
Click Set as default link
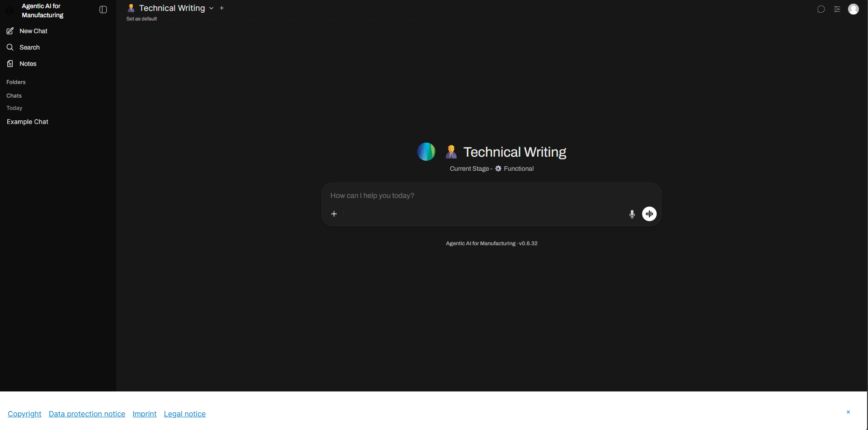click(x=141, y=19)
